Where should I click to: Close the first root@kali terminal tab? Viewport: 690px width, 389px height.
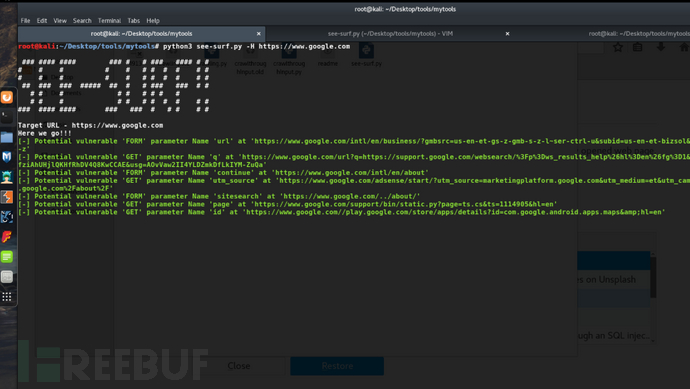point(259,34)
